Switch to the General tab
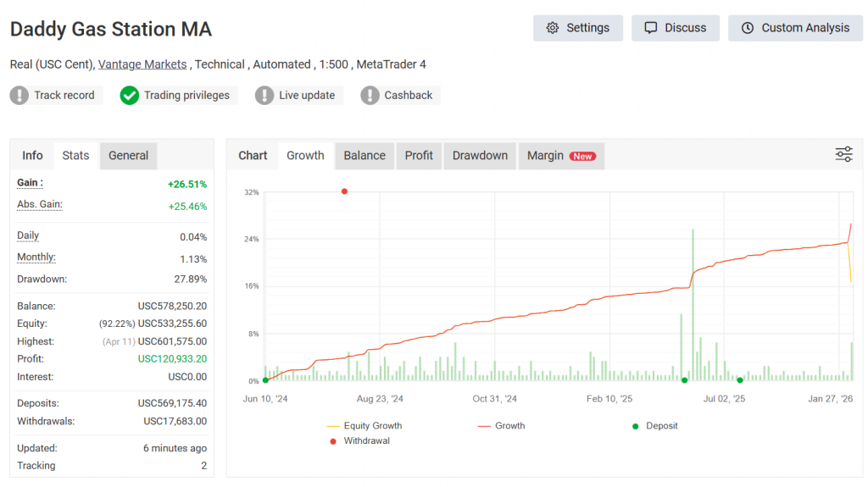 [128, 156]
